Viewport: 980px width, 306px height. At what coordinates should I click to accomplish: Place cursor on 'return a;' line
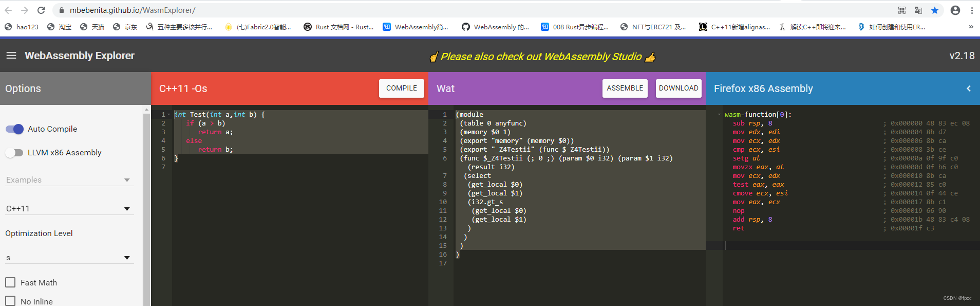[x=215, y=132]
